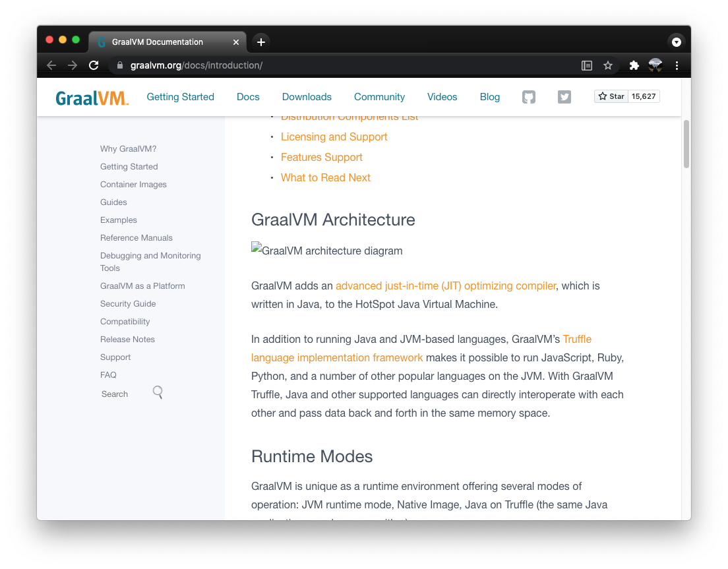Click the page vertical scrollbar thumb
Image resolution: width=728 pixels, height=569 pixels.
click(x=686, y=144)
